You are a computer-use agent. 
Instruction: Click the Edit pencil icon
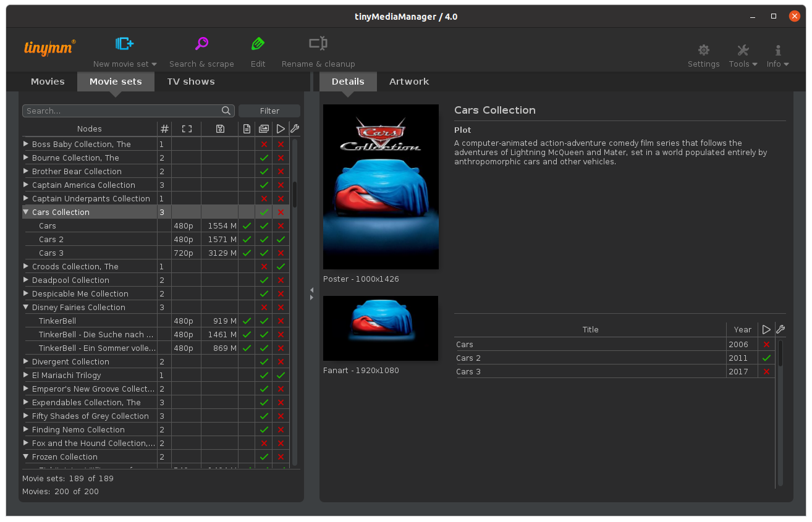click(x=258, y=44)
